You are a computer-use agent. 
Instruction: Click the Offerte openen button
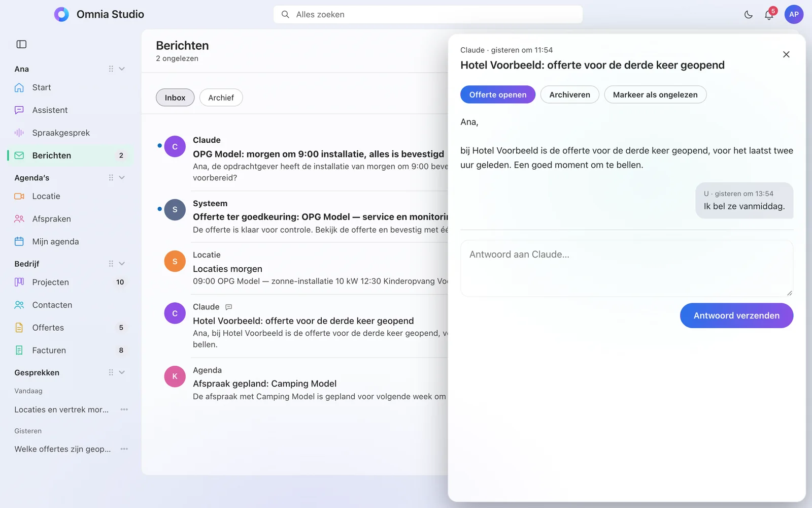(498, 94)
